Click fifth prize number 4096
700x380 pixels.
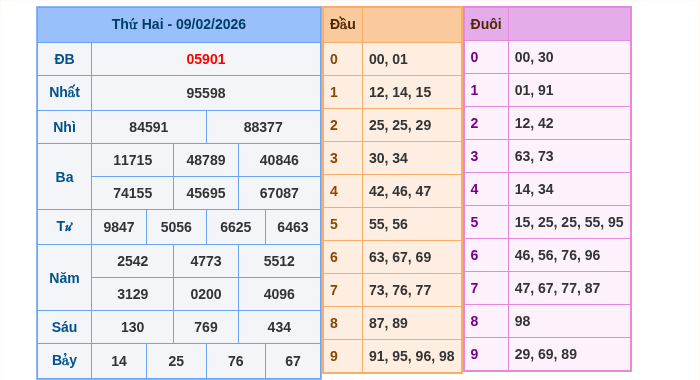point(279,294)
